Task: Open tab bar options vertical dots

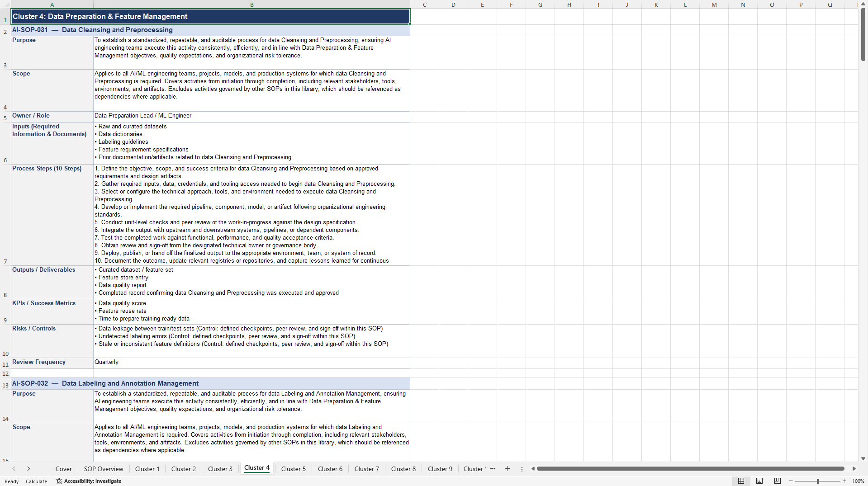Action: pyautogui.click(x=522, y=469)
